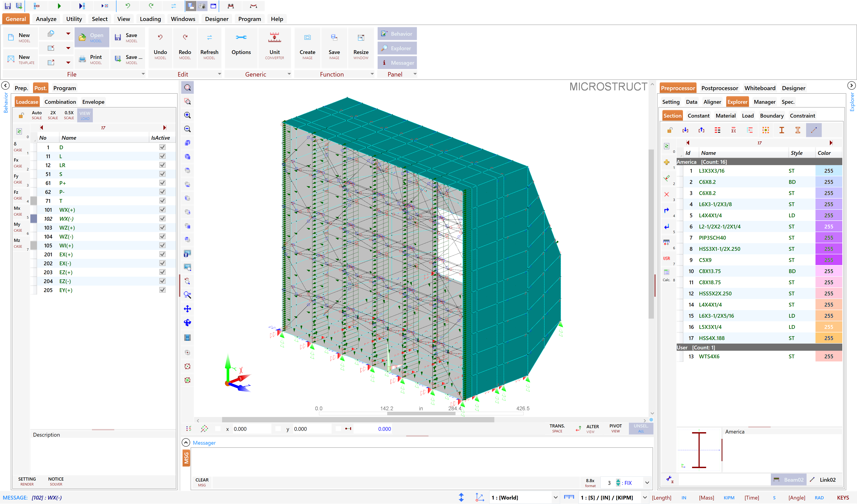Image resolution: width=857 pixels, height=504 pixels.
Task: Switch to the Combination tab
Action: (60, 102)
